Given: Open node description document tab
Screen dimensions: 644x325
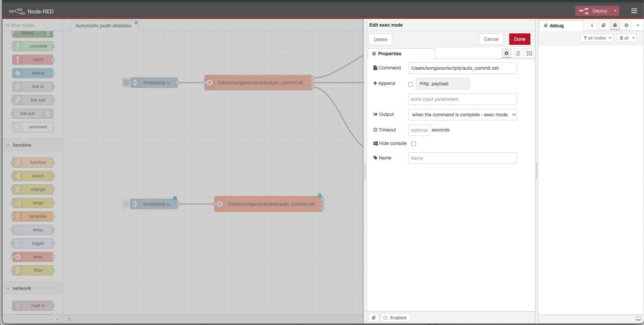Looking at the screenshot, I should pyautogui.click(x=518, y=53).
